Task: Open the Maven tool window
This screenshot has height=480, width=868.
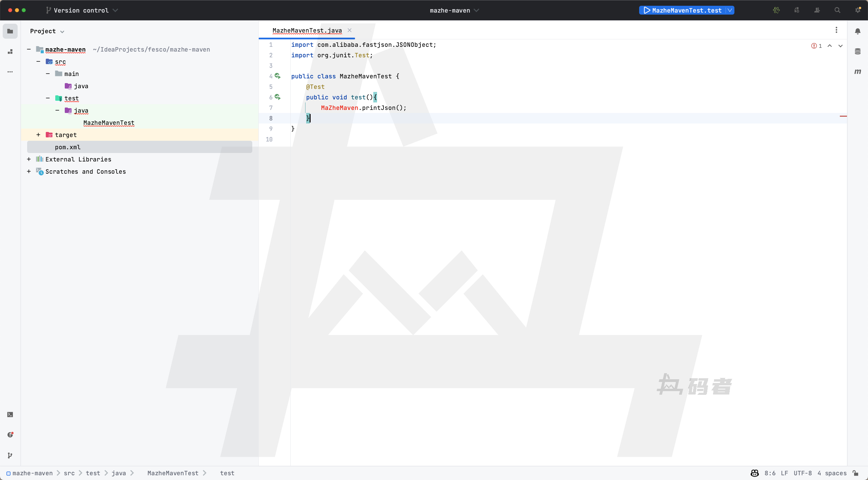Action: (857, 72)
